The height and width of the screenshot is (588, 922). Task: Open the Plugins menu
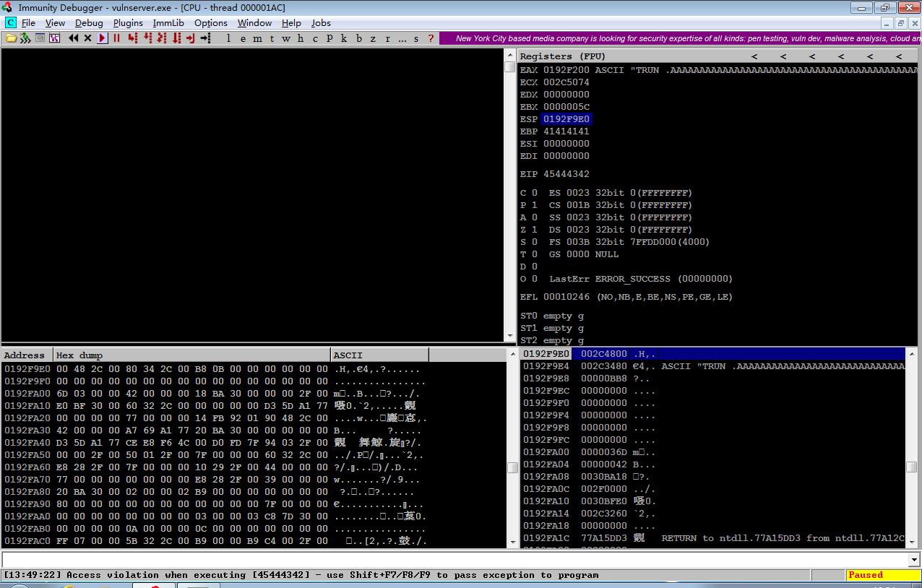coord(128,23)
